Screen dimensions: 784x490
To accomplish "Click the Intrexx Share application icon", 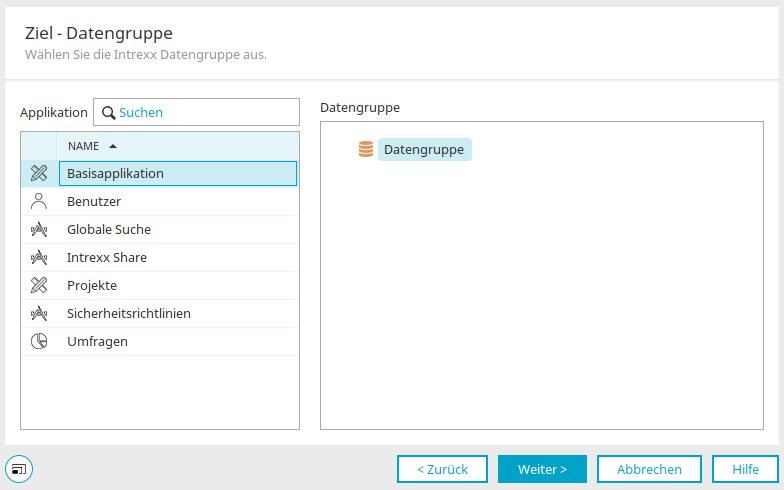I will click(x=39, y=258).
